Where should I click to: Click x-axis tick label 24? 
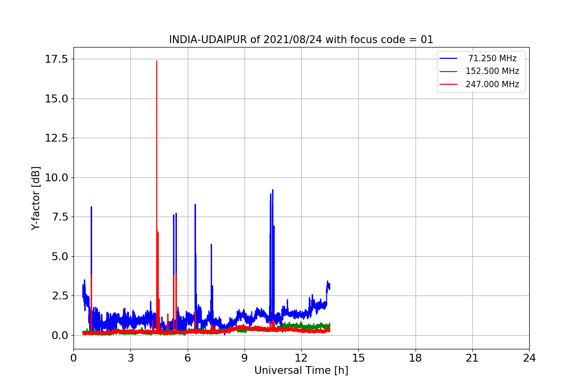click(x=529, y=358)
